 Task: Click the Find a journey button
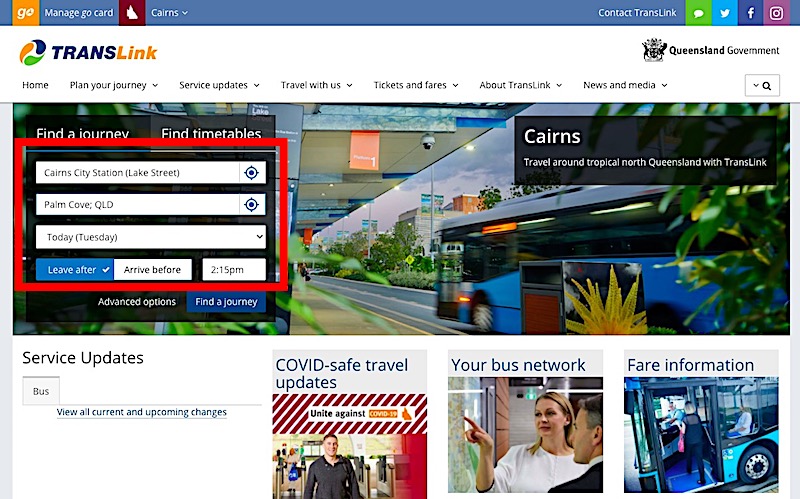(x=226, y=302)
